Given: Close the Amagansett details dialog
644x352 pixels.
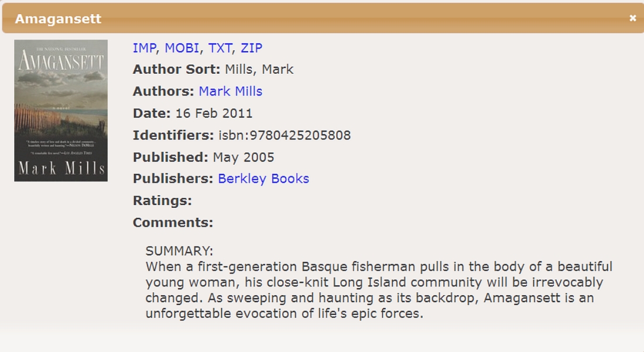Looking at the screenshot, I should tap(632, 18).
